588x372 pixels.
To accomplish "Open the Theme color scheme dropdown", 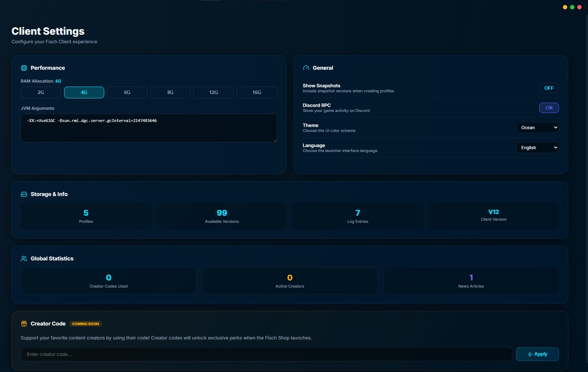I will 538,127.
